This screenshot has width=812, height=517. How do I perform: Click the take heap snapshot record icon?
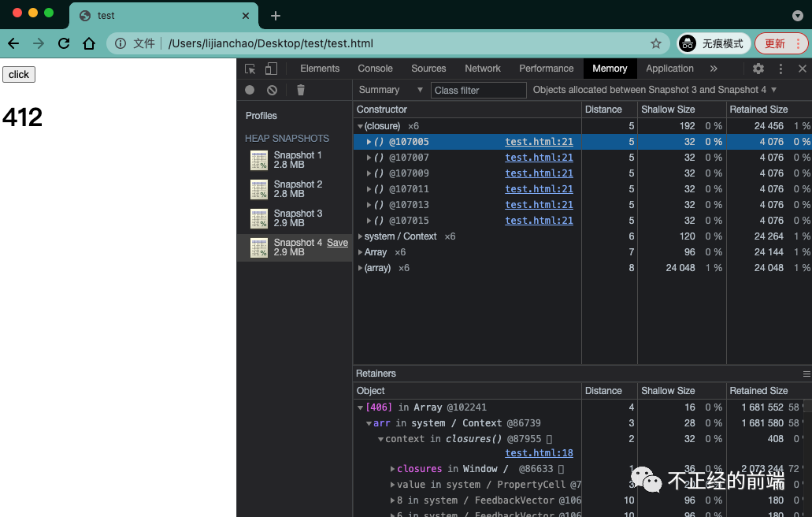pos(250,90)
